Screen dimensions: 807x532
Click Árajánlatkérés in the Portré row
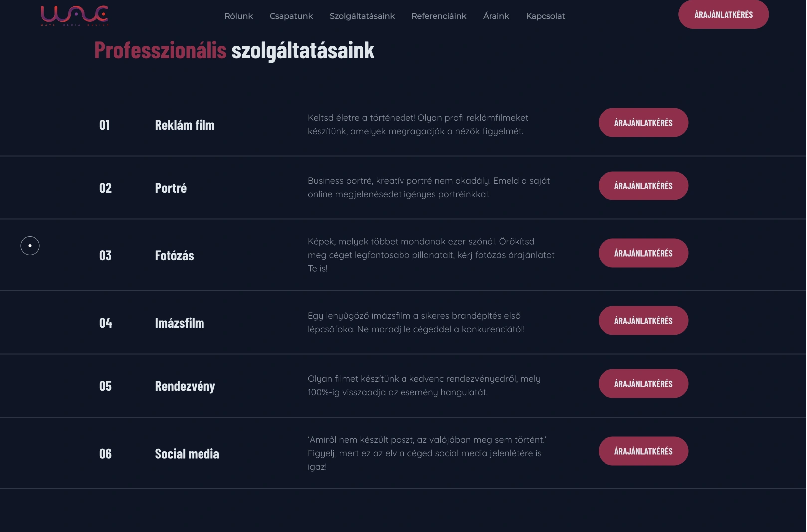[643, 186]
